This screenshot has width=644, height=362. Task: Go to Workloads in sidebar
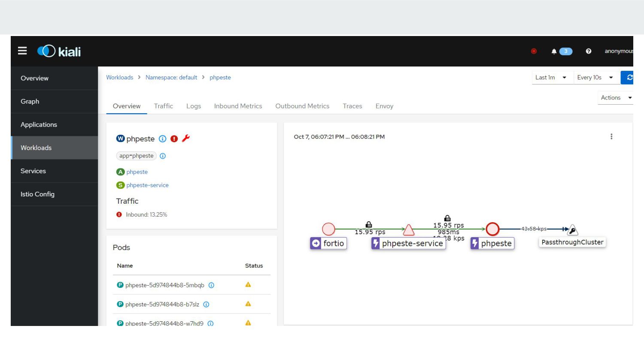55,148
